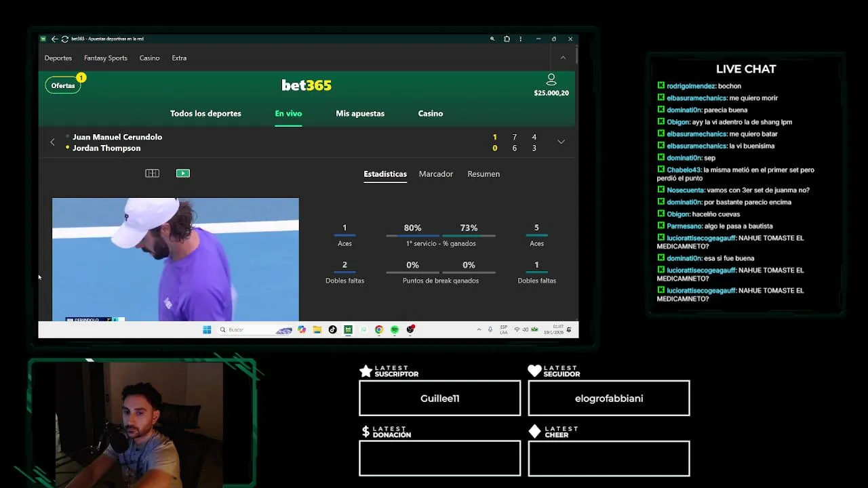Click the microphone tray icon
The width and height of the screenshot is (868, 488).
[490, 330]
